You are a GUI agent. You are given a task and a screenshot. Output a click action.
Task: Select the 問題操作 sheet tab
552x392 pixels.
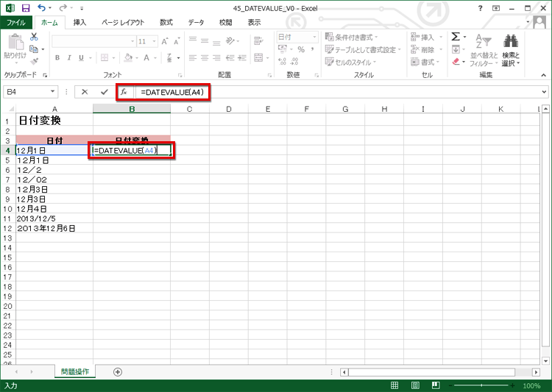[75, 371]
